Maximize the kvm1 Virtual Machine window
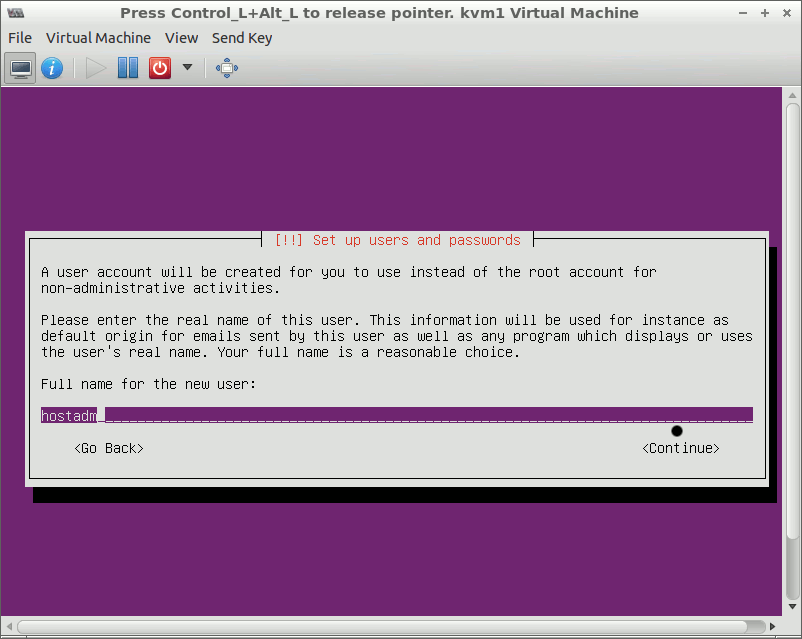The image size is (802, 639). point(766,13)
